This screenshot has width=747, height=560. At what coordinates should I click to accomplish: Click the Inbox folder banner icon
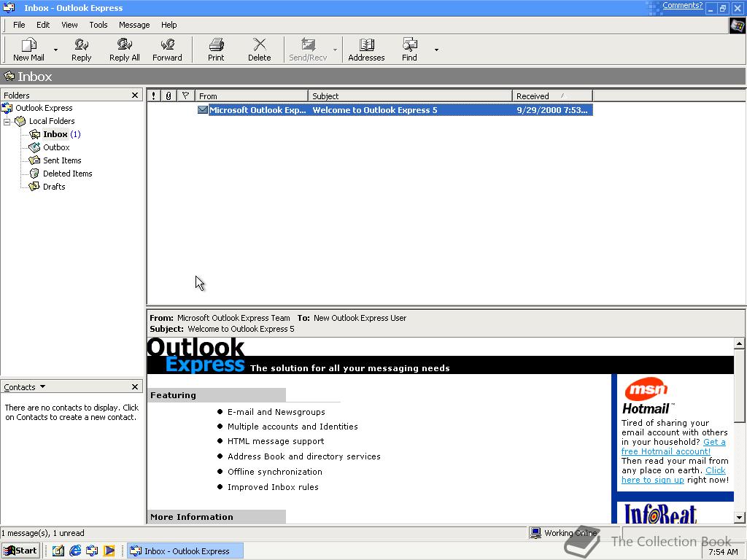pos(9,76)
